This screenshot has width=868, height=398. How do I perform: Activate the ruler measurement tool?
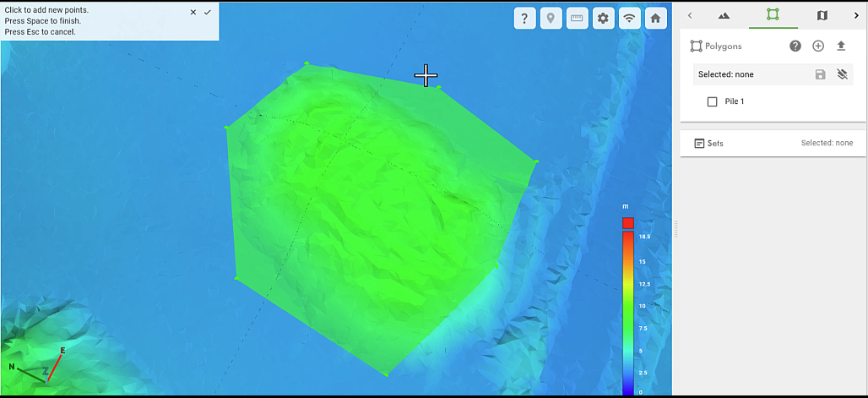click(x=577, y=19)
